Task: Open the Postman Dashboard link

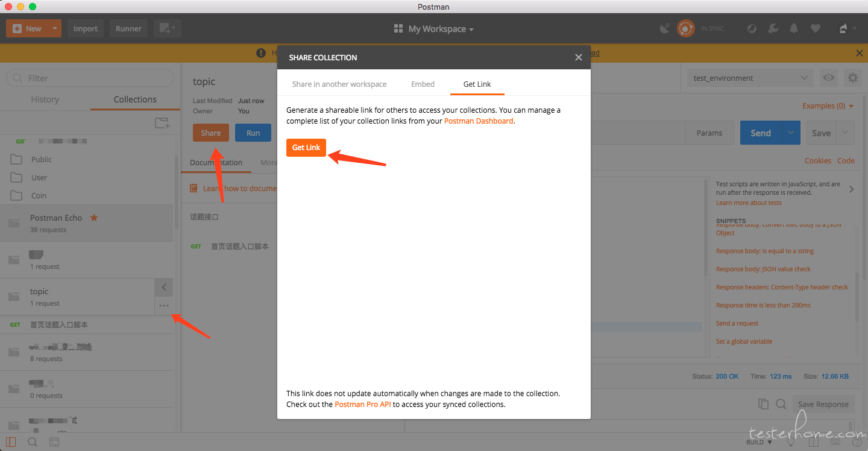Action: (479, 121)
